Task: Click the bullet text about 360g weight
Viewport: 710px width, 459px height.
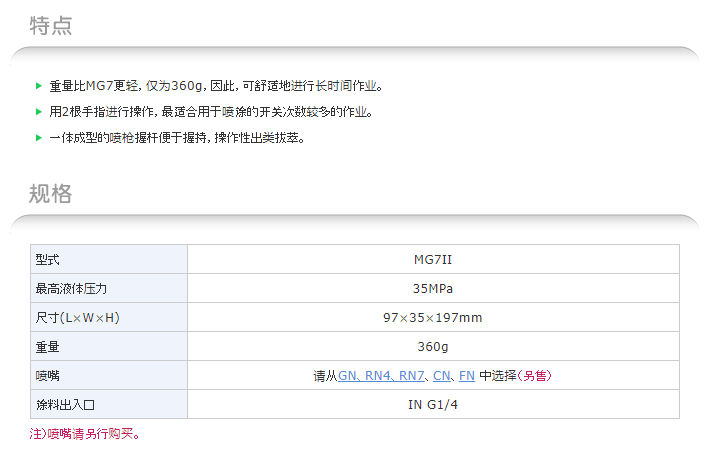Action: coord(216,86)
